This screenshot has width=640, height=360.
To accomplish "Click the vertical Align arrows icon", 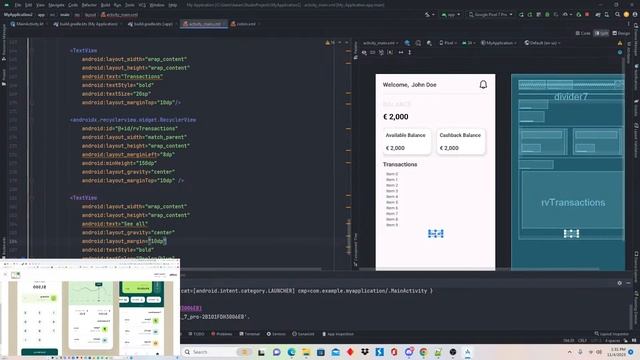I will click(x=409, y=53).
